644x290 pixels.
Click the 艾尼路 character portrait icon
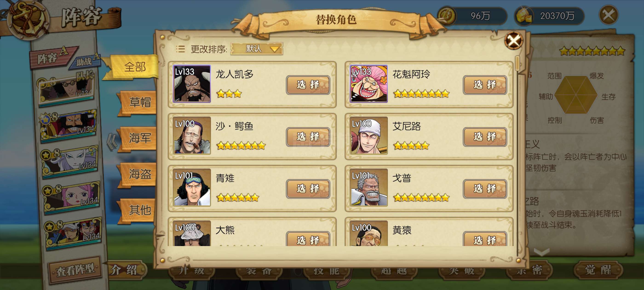click(x=368, y=135)
